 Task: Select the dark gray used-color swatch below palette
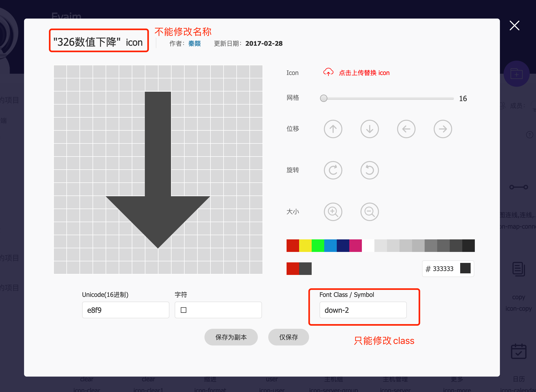(305, 269)
